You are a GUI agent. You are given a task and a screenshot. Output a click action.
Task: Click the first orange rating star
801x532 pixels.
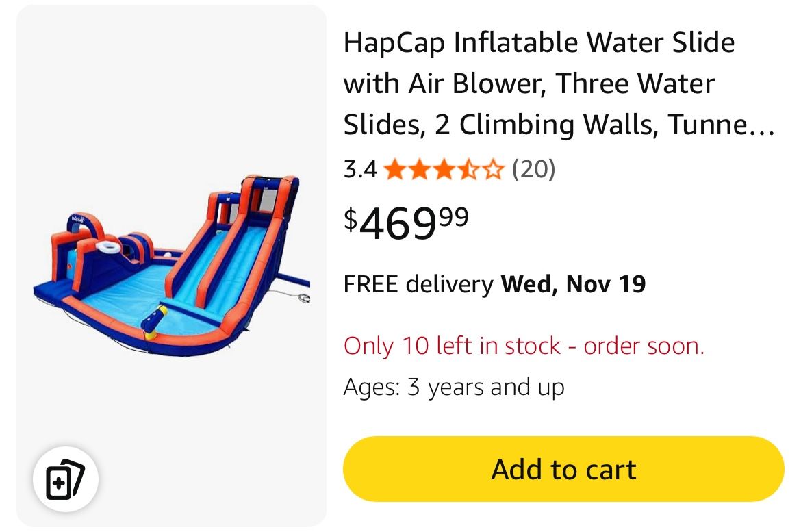(x=394, y=169)
